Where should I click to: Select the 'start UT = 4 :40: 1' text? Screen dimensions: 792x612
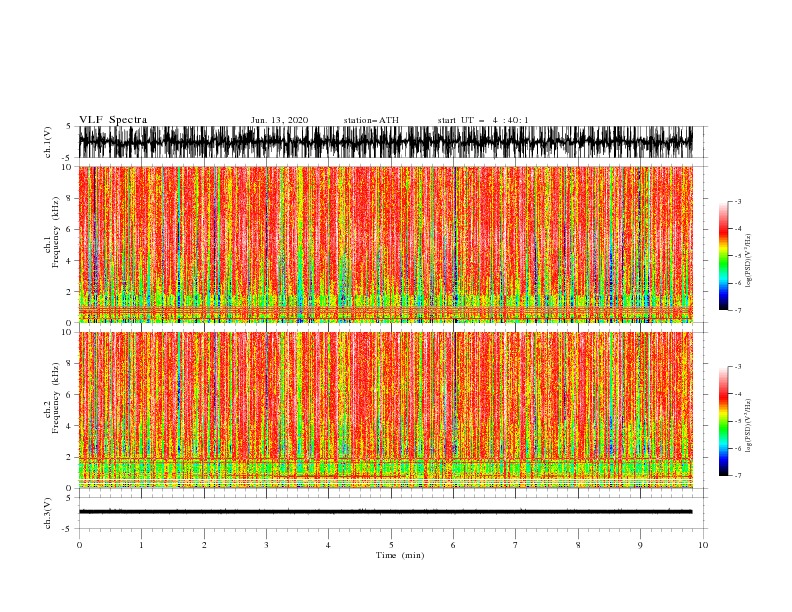[483, 120]
